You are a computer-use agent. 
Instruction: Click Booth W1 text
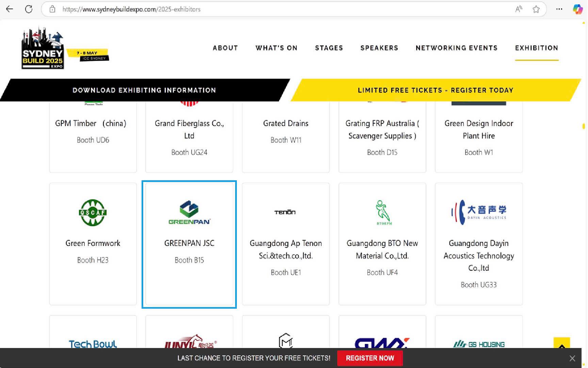479,152
